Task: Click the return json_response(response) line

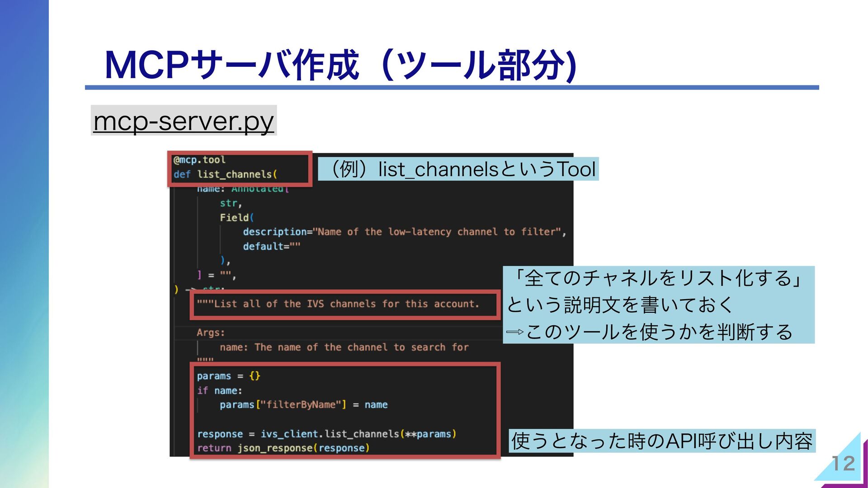Action: click(283, 448)
